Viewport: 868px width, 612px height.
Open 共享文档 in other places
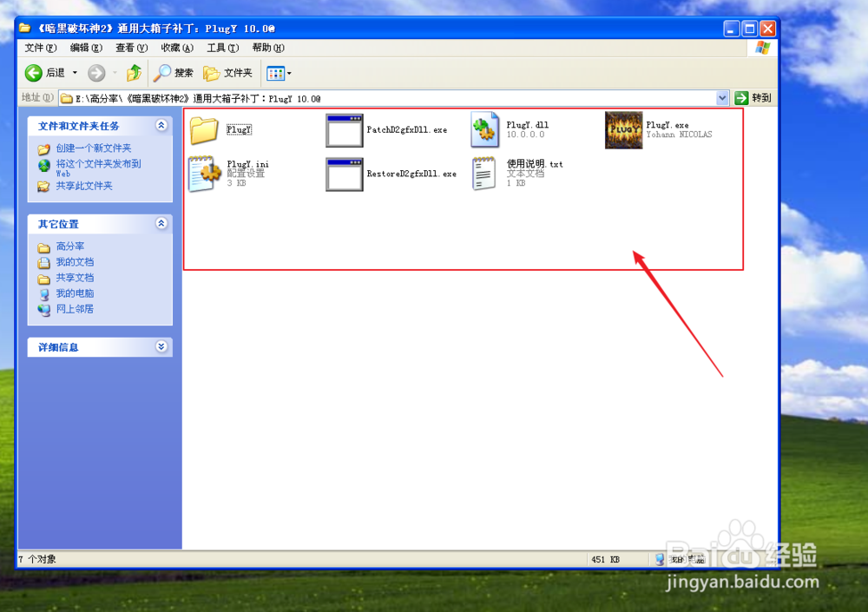[x=75, y=278]
